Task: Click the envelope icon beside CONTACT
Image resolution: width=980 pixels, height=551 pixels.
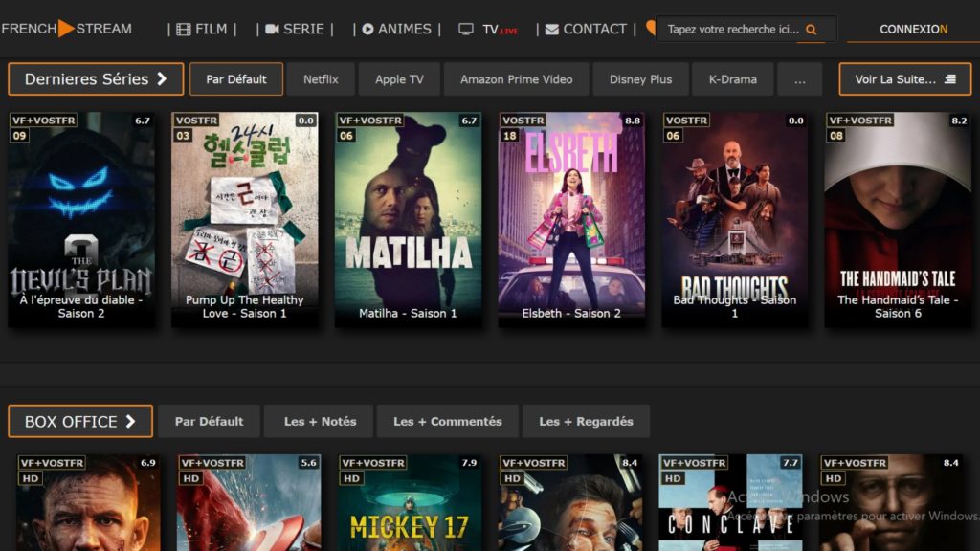Action: pos(552,30)
